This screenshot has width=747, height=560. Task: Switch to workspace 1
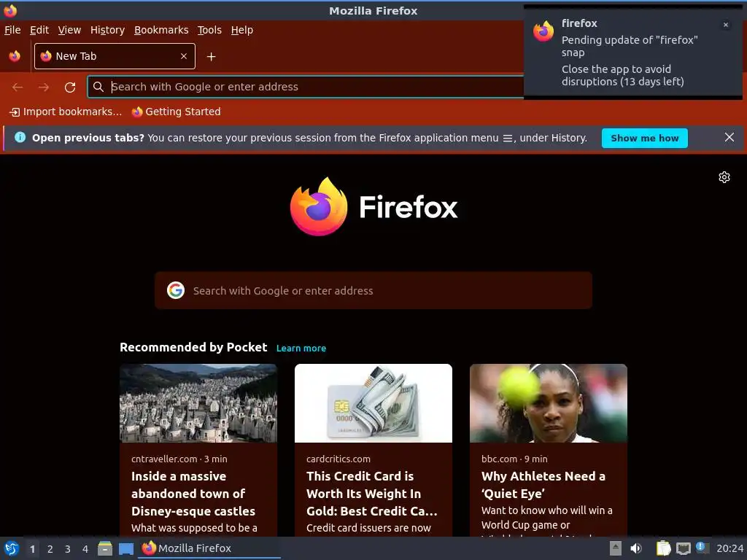pyautogui.click(x=32, y=549)
